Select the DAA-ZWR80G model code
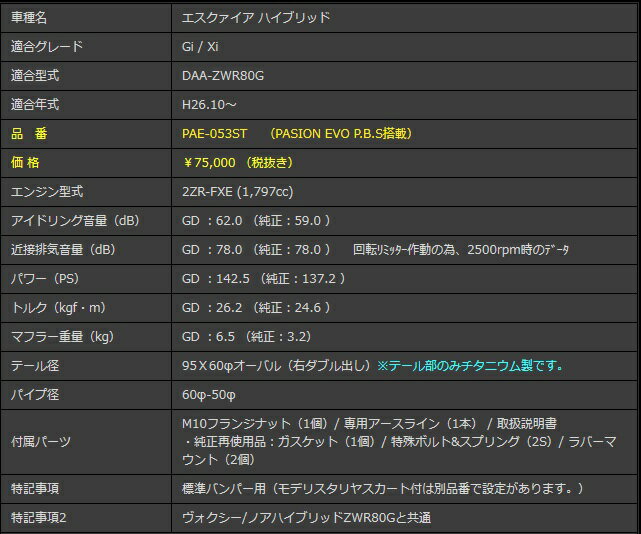This screenshot has height=534, width=641. tap(223, 75)
